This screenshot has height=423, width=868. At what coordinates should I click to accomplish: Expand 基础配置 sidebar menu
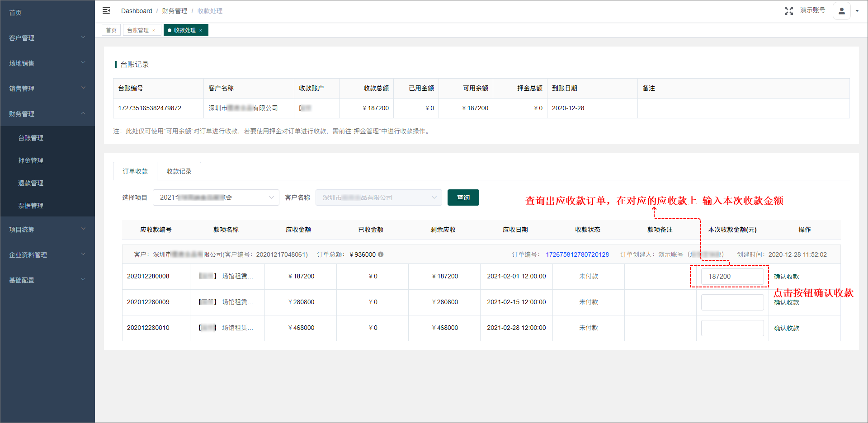[x=47, y=280]
